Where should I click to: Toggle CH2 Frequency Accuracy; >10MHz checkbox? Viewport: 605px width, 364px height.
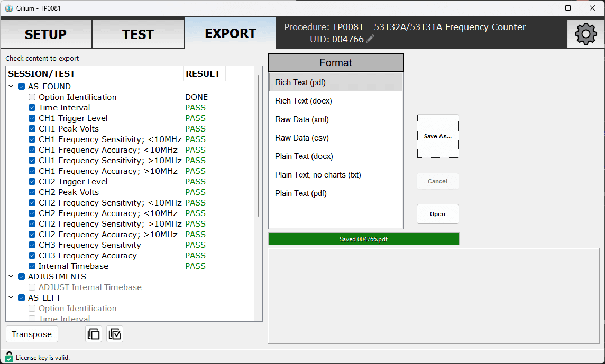click(32, 235)
